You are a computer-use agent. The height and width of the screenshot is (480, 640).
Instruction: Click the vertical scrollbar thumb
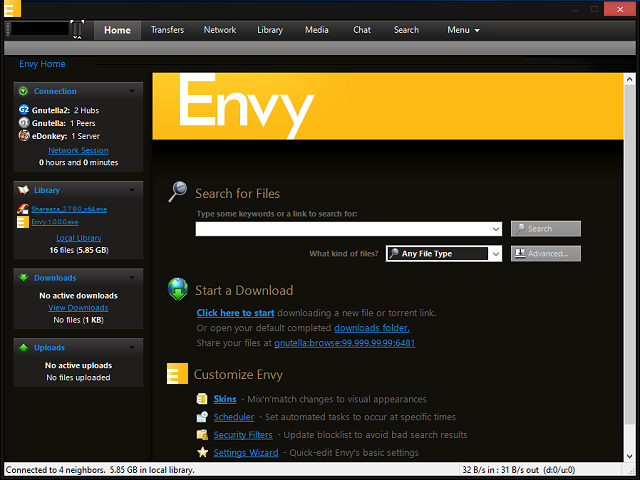pos(629,255)
